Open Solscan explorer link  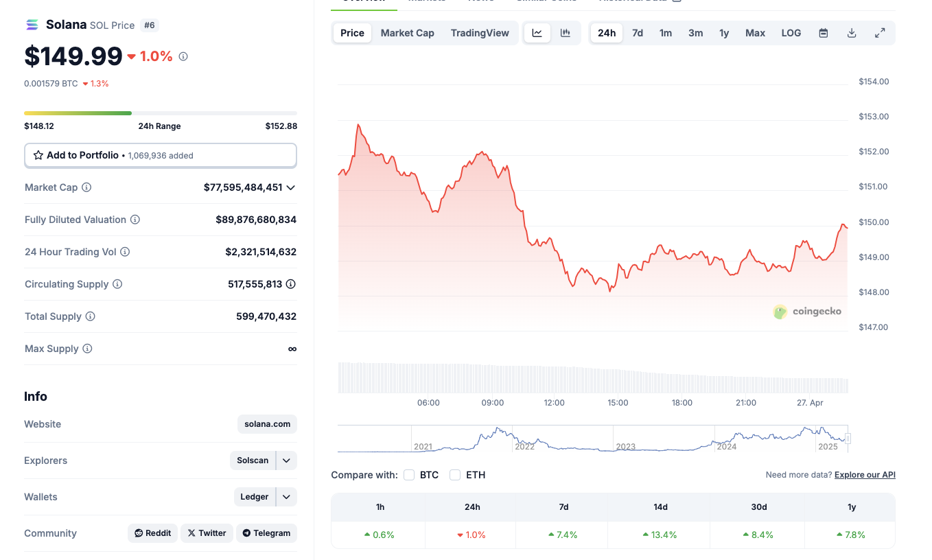point(253,460)
